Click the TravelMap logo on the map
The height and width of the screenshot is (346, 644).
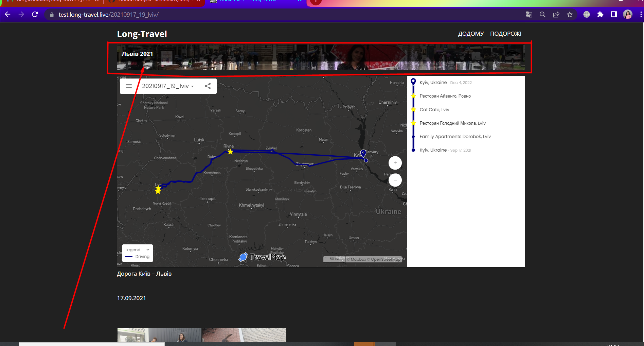262,258
